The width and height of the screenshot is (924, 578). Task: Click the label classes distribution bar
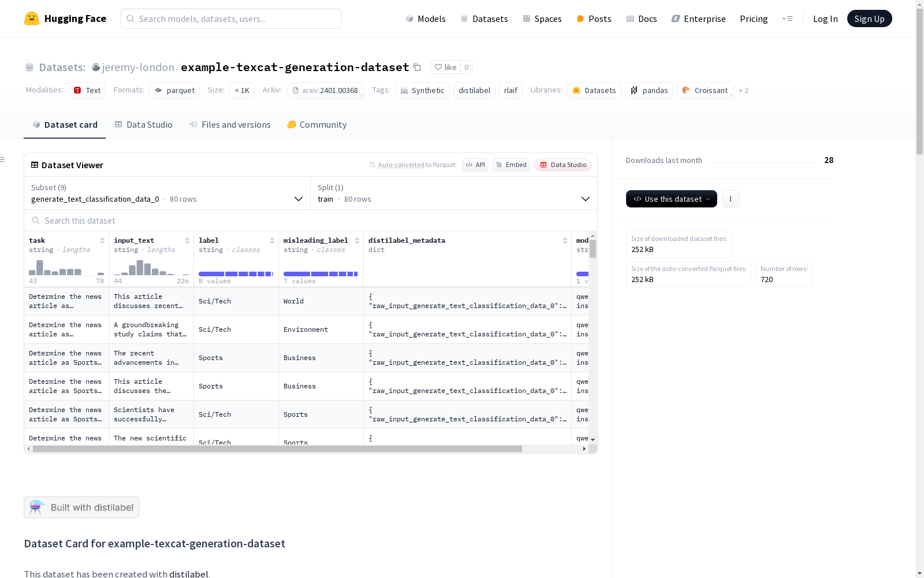(236, 273)
